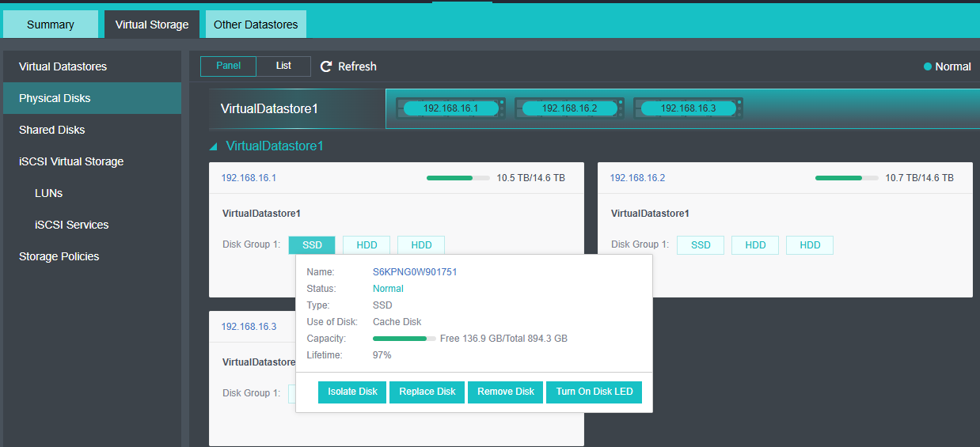Image resolution: width=980 pixels, height=447 pixels.
Task: Click the Refresh icon
Action: [x=325, y=66]
